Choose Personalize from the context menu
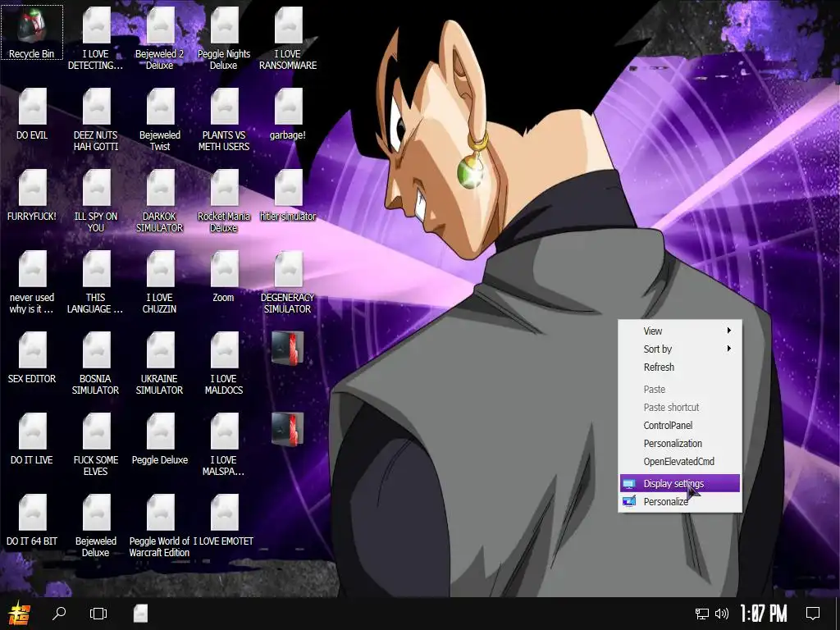The width and height of the screenshot is (840, 630). [x=680, y=501]
